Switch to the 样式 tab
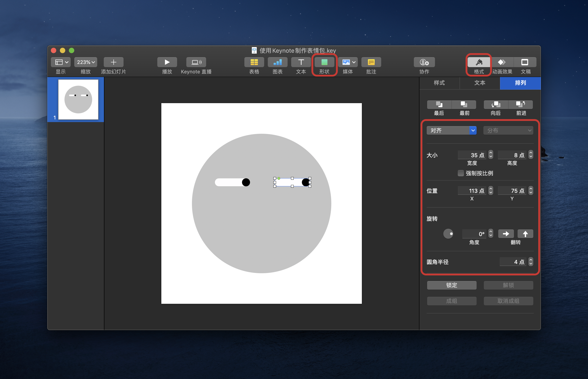588x379 pixels. (439, 83)
